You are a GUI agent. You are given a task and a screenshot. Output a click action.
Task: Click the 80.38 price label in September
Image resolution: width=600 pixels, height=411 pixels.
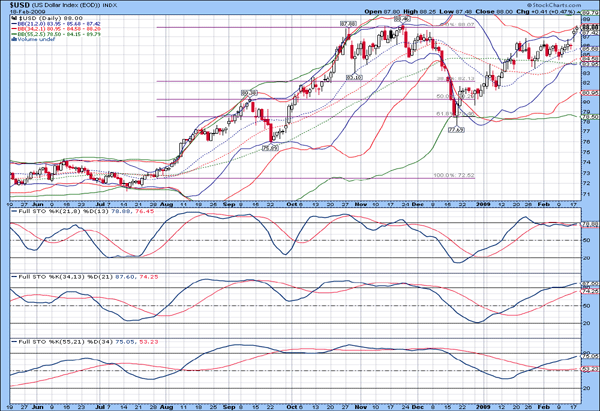pyautogui.click(x=250, y=92)
